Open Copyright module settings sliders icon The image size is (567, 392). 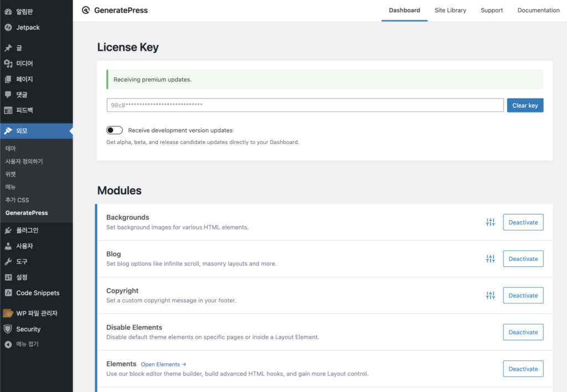click(x=491, y=296)
